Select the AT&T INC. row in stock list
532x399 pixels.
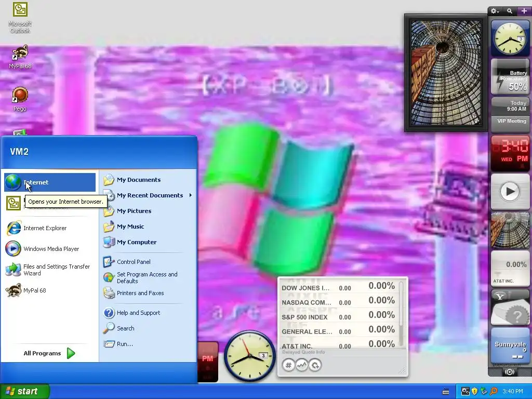tap(338, 345)
